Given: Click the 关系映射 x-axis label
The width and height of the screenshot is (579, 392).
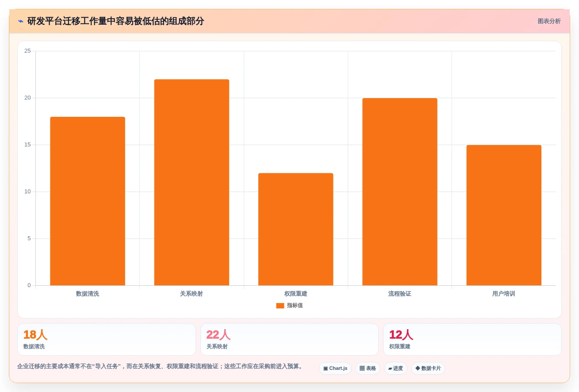Looking at the screenshot, I should pos(192,294).
